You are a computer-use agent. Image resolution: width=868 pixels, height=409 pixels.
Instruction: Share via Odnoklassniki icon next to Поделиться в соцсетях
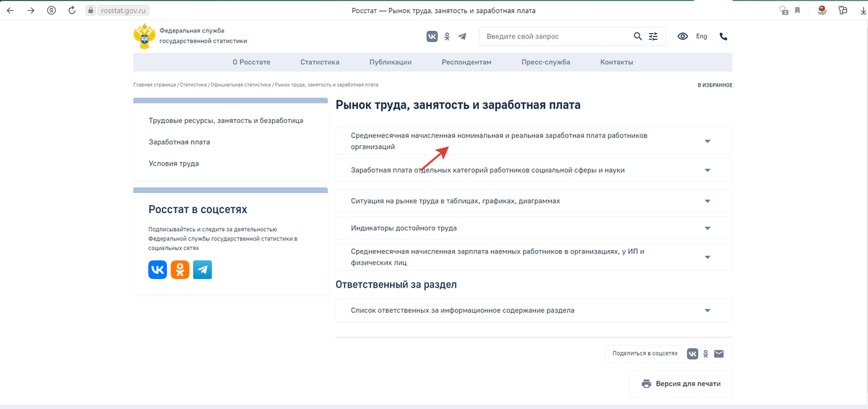706,353
